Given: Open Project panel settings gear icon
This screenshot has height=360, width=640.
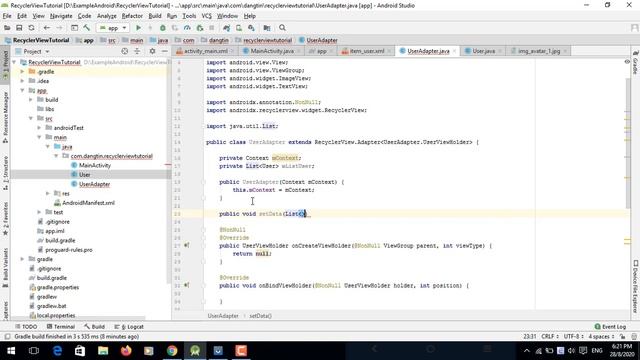Looking at the screenshot, I should [152, 51].
